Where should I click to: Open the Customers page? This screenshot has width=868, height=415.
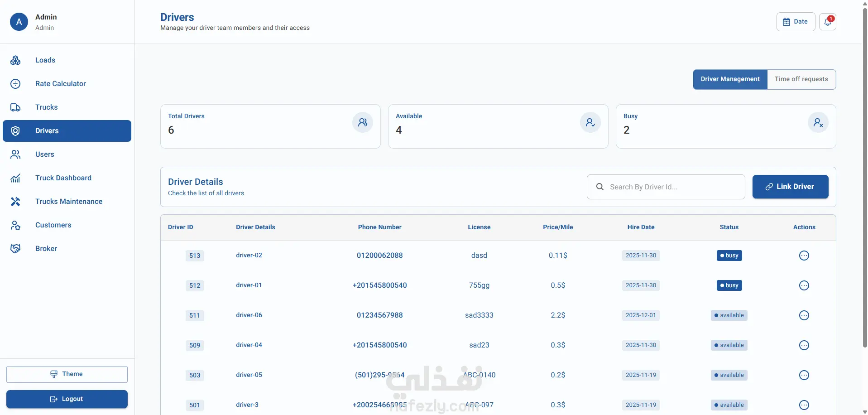(x=67, y=225)
